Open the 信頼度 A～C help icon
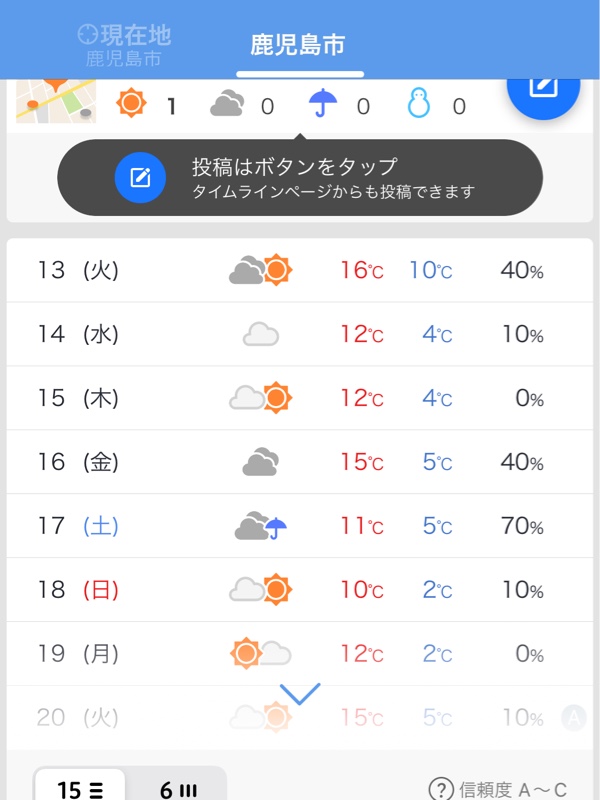 441,788
